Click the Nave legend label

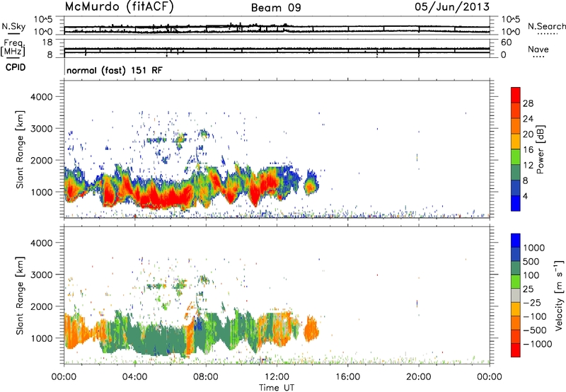point(538,50)
